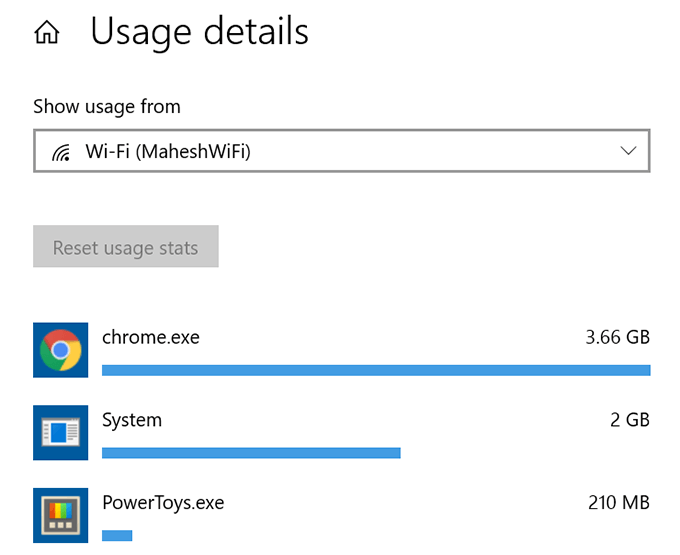Select the chrome.exe entry name
This screenshot has width=680, height=555.
pyautogui.click(x=151, y=338)
